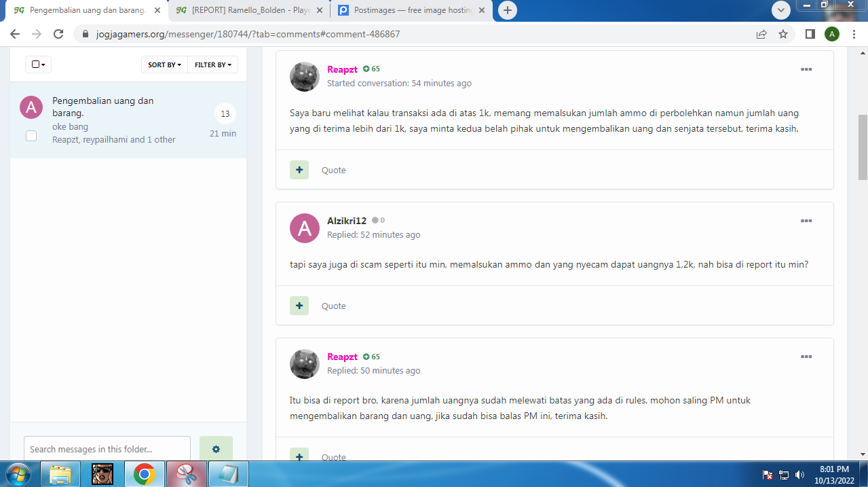Multi-quote first Reapzt message plus button

pyautogui.click(x=299, y=170)
